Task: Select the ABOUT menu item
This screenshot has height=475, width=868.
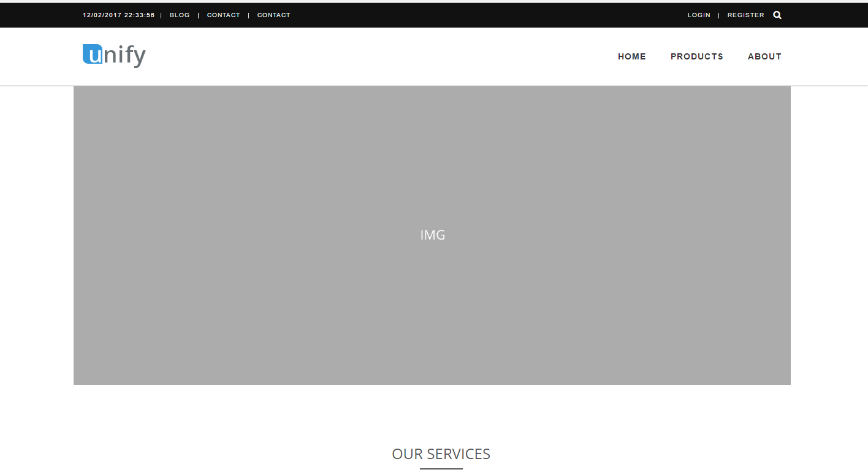Action: click(x=764, y=56)
